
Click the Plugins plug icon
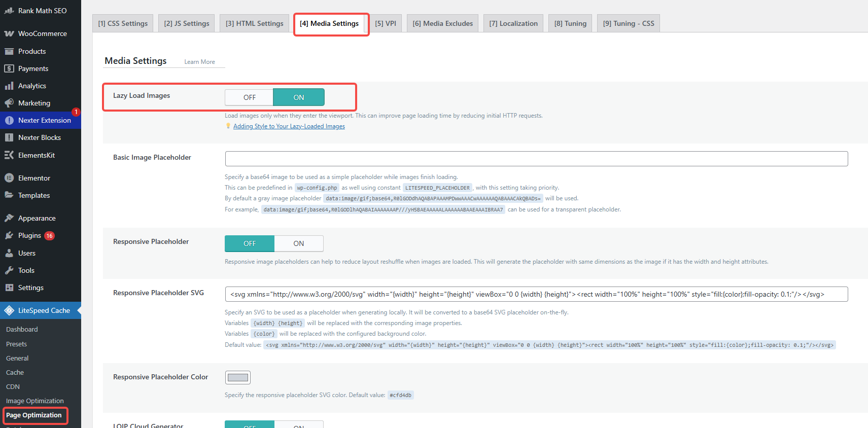(9, 235)
